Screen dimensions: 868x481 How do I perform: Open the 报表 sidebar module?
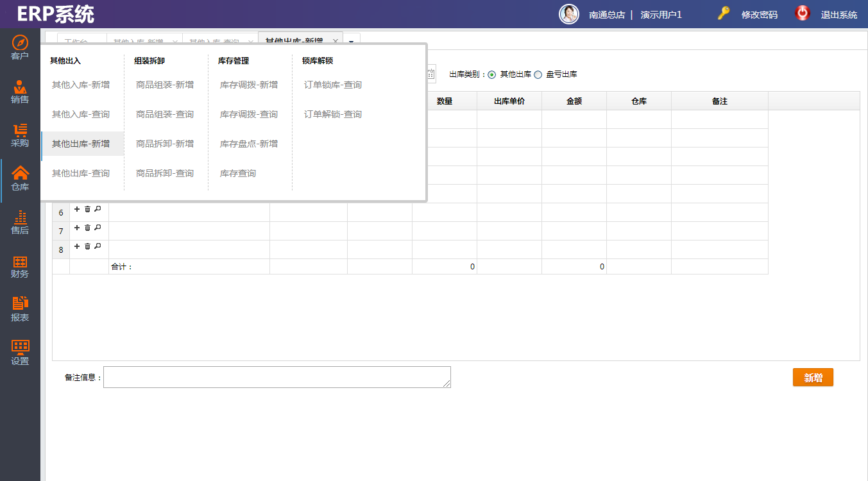point(20,309)
